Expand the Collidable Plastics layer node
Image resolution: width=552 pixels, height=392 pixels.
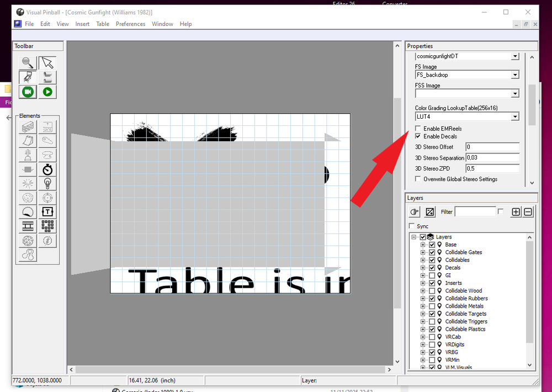pyautogui.click(x=423, y=329)
